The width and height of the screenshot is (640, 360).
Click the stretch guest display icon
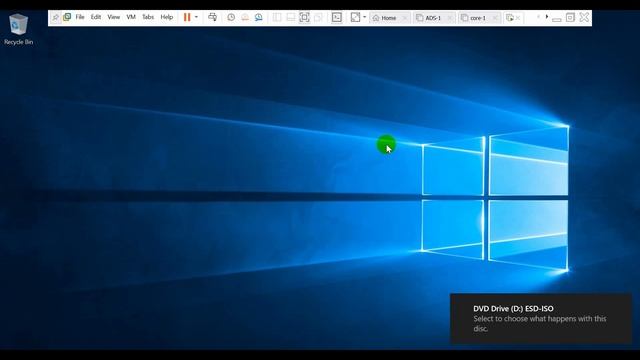tap(356, 17)
